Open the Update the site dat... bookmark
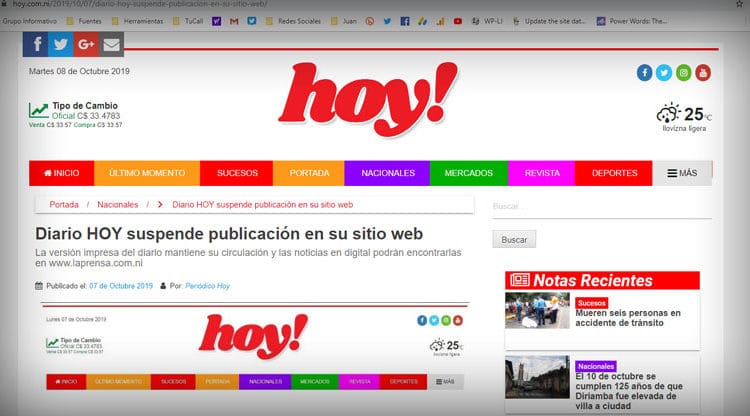This screenshot has width=750, height=416. pos(549,21)
